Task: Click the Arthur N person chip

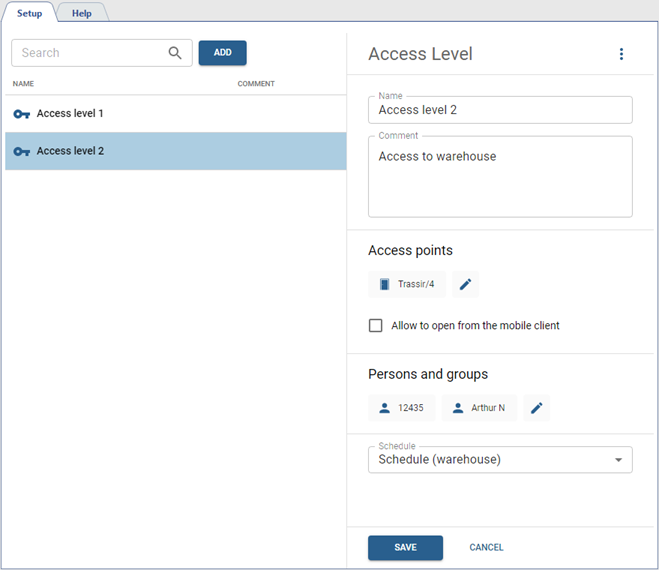Action: 479,408
